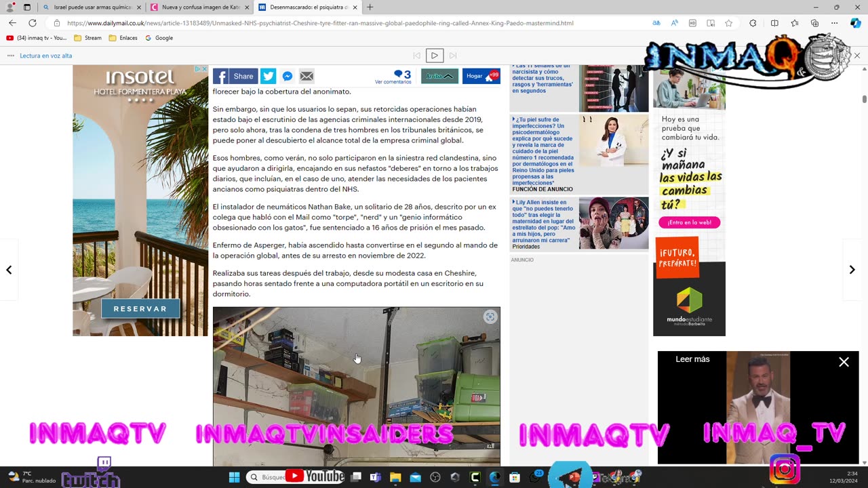
Task: Open Microsoft Store from taskbar
Action: [515, 477]
